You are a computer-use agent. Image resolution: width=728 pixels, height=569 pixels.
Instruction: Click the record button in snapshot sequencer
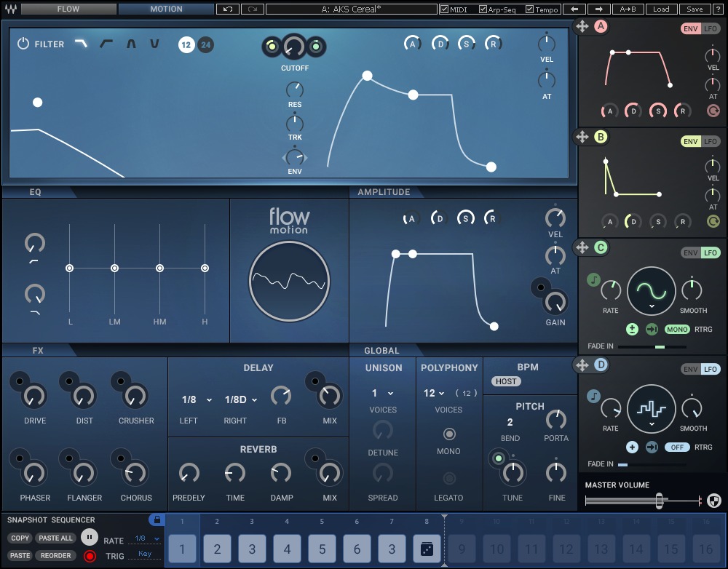(90, 556)
